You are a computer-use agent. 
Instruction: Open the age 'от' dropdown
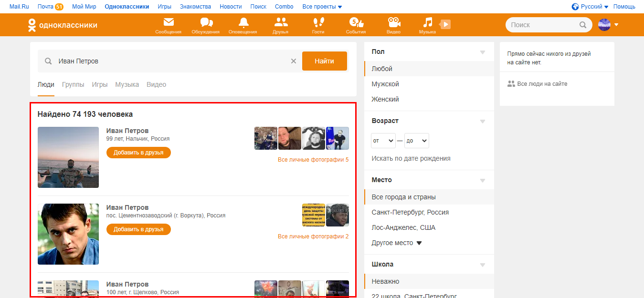383,141
